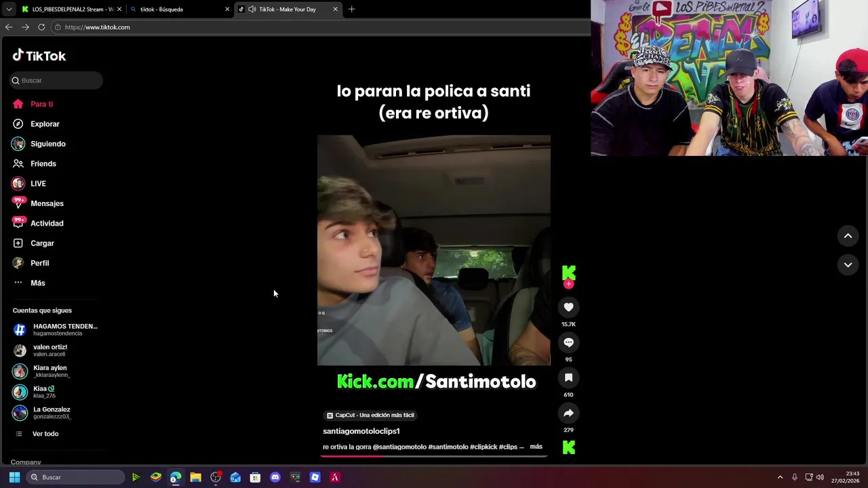Follow the creator via the plus badge
Viewport: 868px width, 488px height.
568,284
